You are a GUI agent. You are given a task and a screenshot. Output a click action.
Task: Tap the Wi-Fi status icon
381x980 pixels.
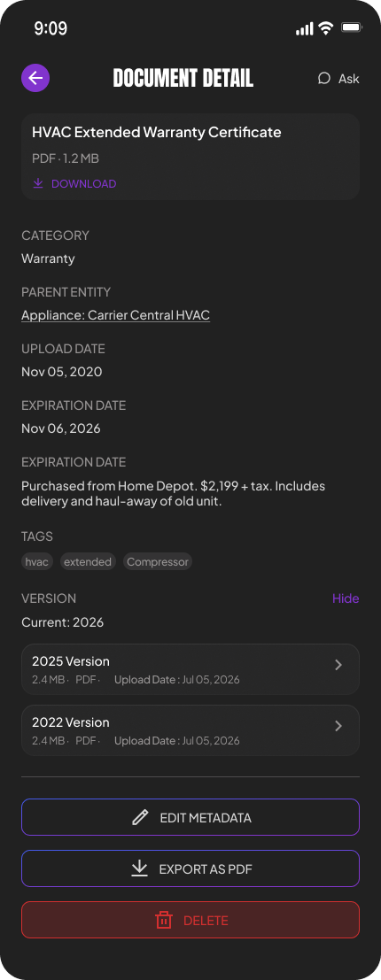(325, 27)
